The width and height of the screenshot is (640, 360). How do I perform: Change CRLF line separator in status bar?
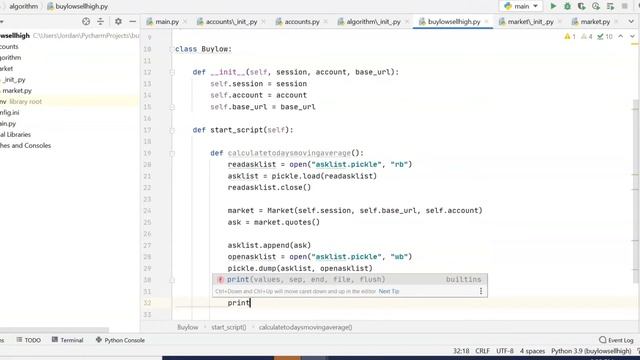tap(482, 351)
